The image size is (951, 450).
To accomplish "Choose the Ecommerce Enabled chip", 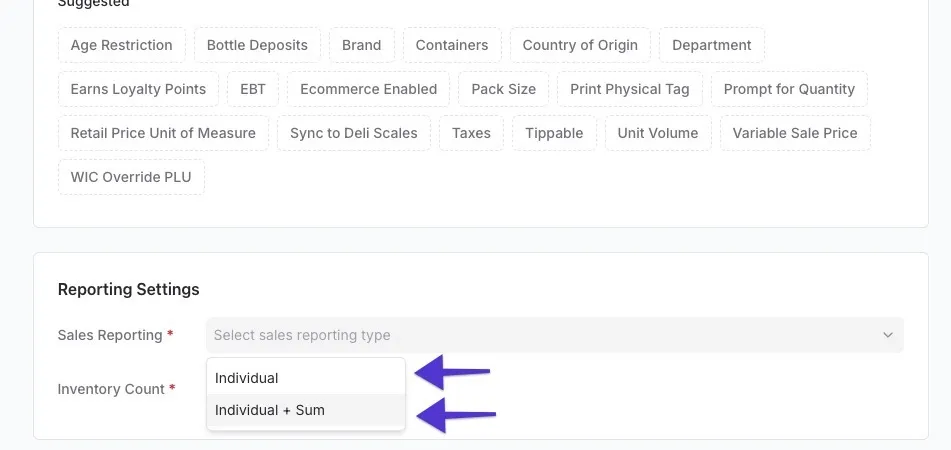I will [x=368, y=89].
